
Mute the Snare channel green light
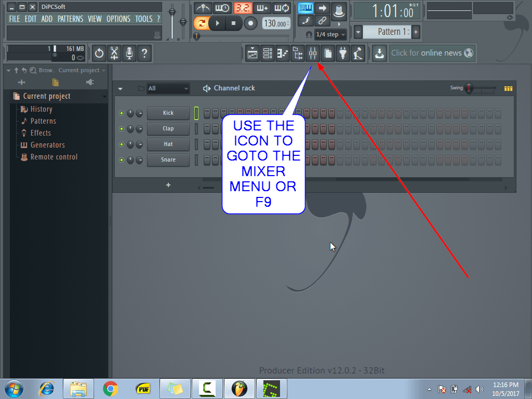[122, 160]
